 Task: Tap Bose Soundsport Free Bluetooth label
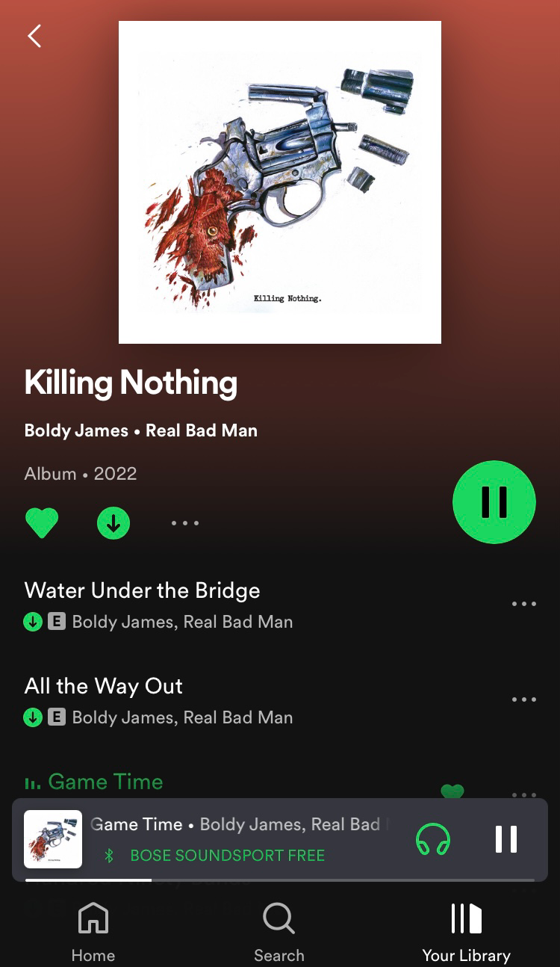tap(227, 856)
